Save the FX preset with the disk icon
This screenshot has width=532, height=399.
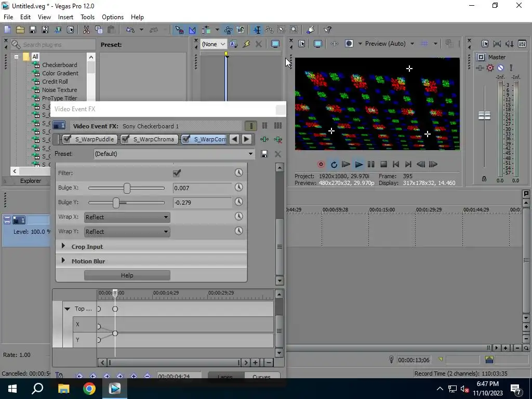pos(264,154)
